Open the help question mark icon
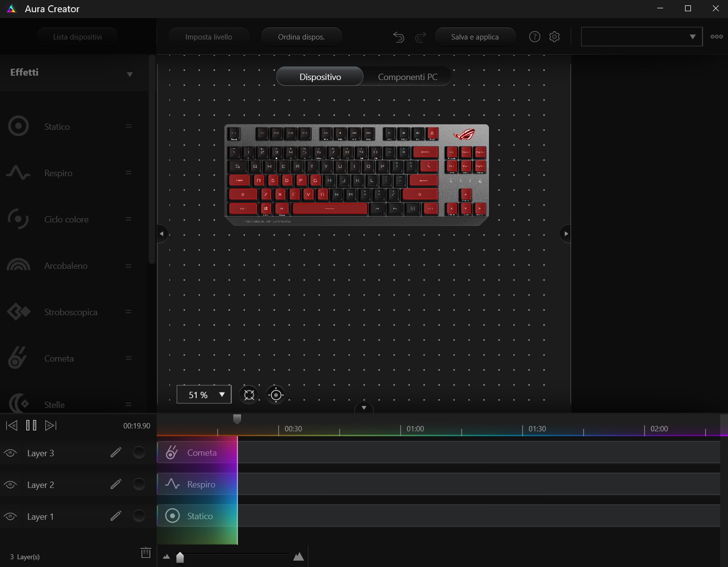Viewport: 728px width, 567px height. 535,37
